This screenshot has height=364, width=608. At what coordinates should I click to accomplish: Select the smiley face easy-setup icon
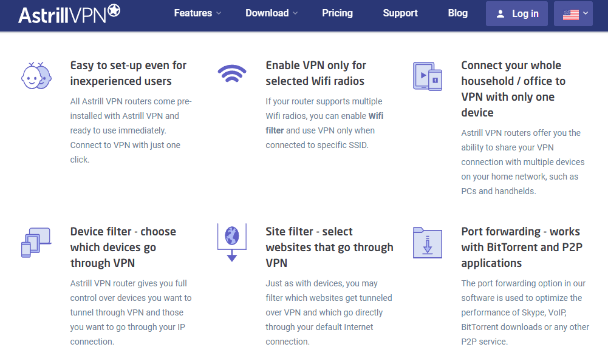tap(36, 75)
